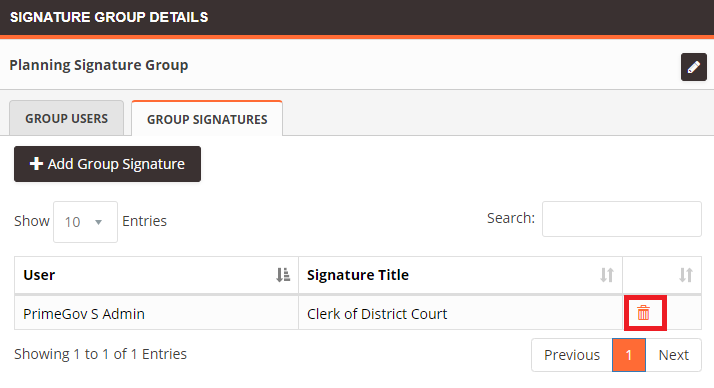Image resolution: width=714 pixels, height=388 pixels.
Task: Add a new group signature
Action: 107,164
